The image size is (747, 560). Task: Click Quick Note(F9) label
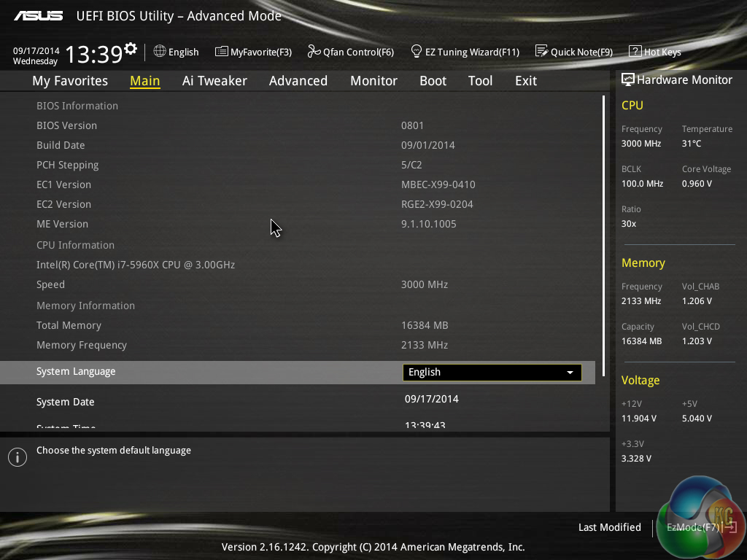[581, 52]
